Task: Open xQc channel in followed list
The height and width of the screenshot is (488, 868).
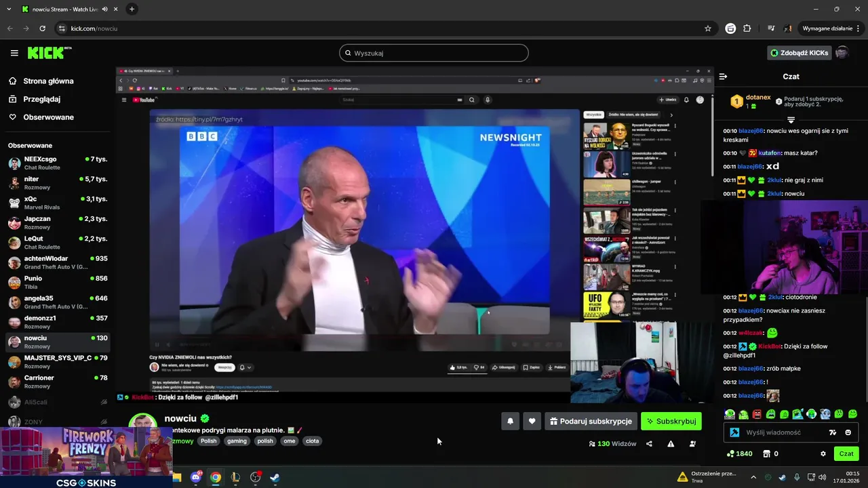Action: (58, 203)
